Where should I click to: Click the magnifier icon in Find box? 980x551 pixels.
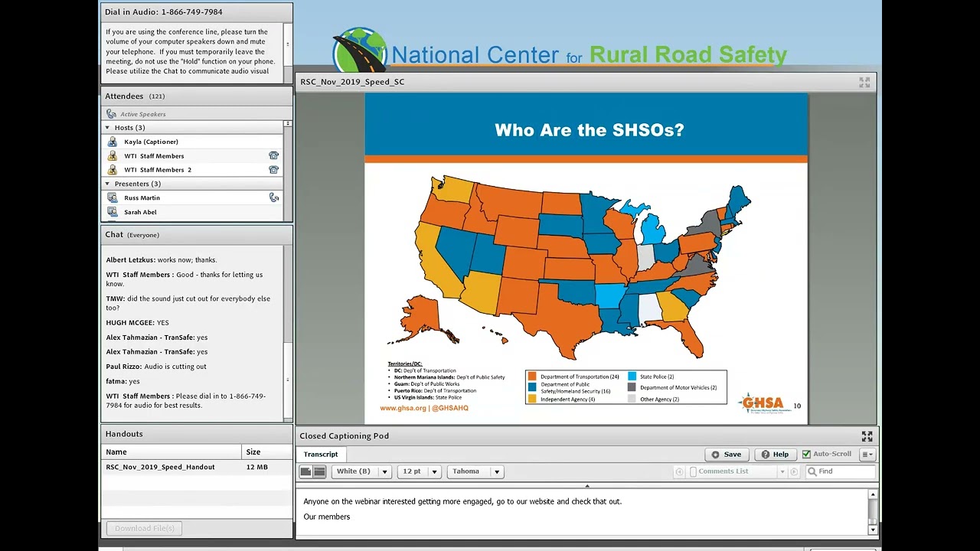pyautogui.click(x=812, y=471)
